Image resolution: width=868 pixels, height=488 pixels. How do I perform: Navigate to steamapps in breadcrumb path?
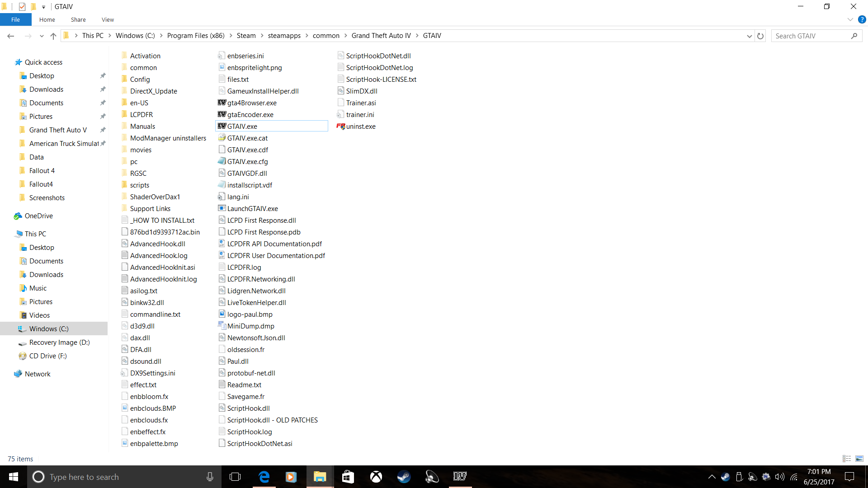click(284, 36)
